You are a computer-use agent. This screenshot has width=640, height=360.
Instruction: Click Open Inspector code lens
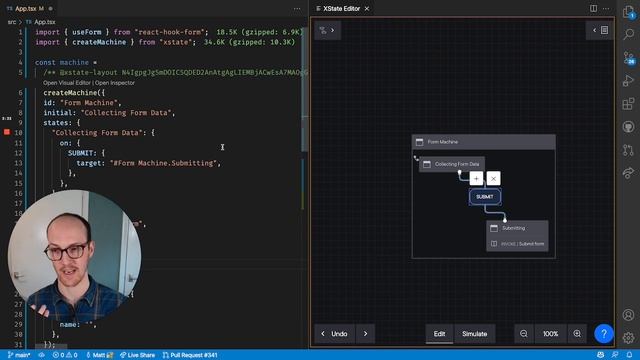click(x=115, y=83)
